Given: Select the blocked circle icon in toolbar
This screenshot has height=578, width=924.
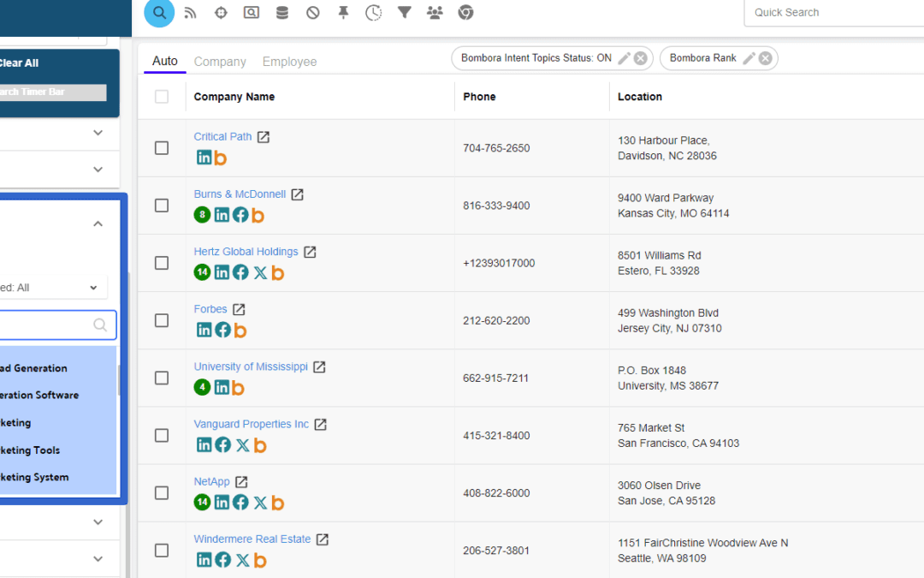Looking at the screenshot, I should pos(313,12).
